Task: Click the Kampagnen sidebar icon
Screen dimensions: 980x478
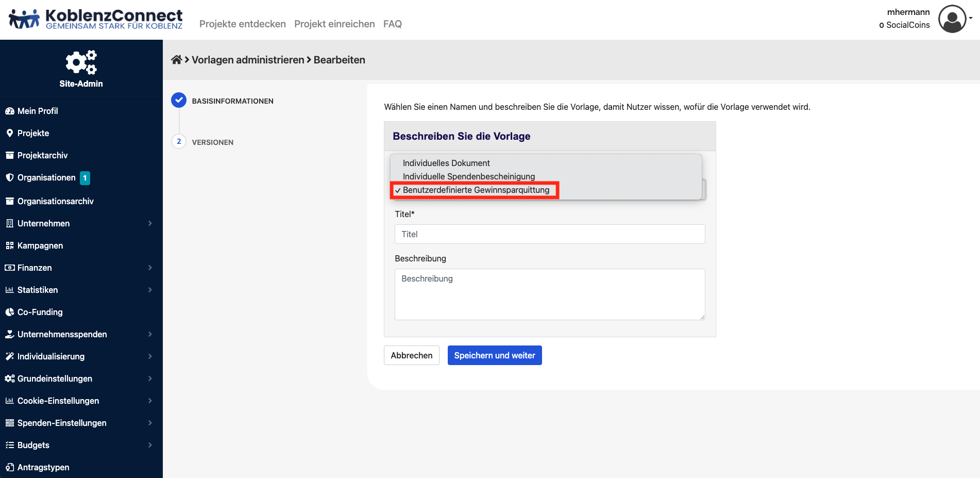Action: [9, 245]
